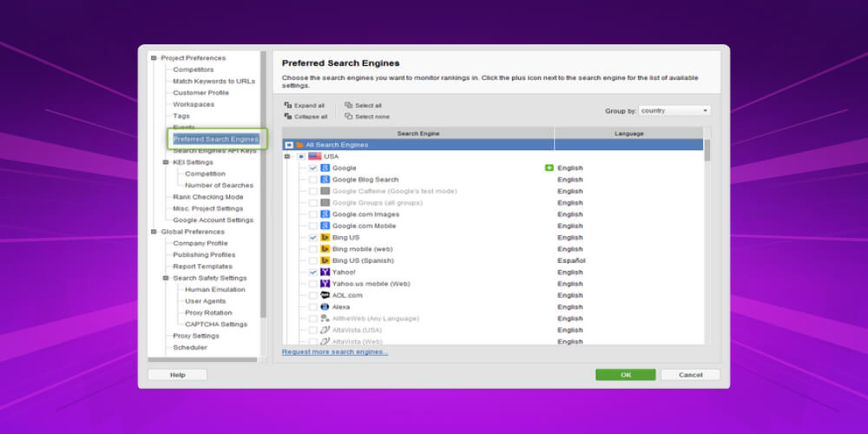Collapse the Search Safety Settings node
The image size is (868, 434).
click(x=166, y=278)
